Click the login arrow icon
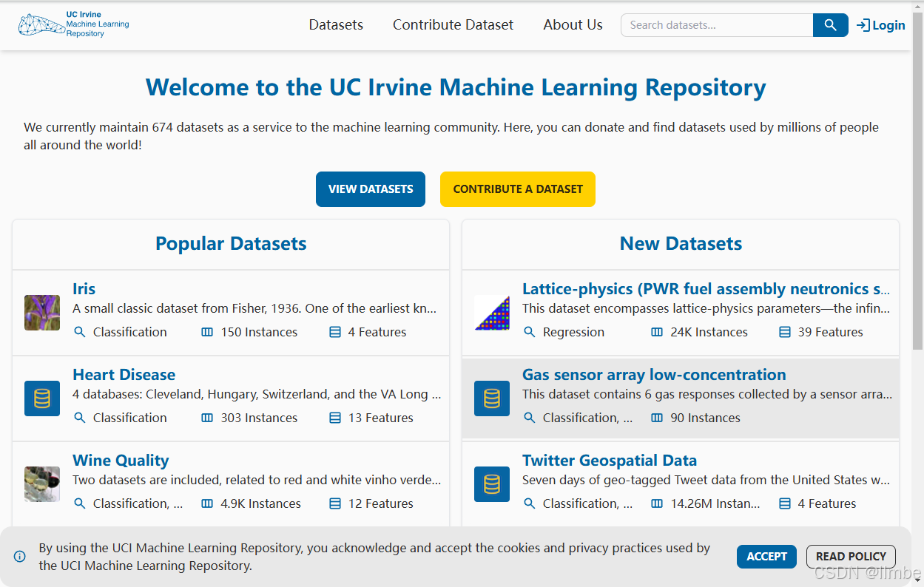Viewport: 924px width, 587px height. point(863,25)
